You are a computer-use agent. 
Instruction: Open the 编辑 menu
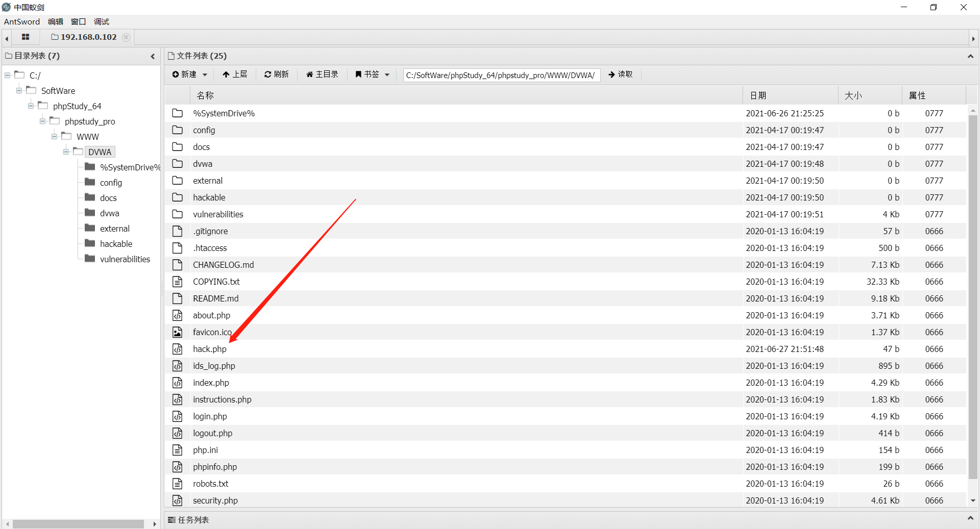[x=55, y=21]
